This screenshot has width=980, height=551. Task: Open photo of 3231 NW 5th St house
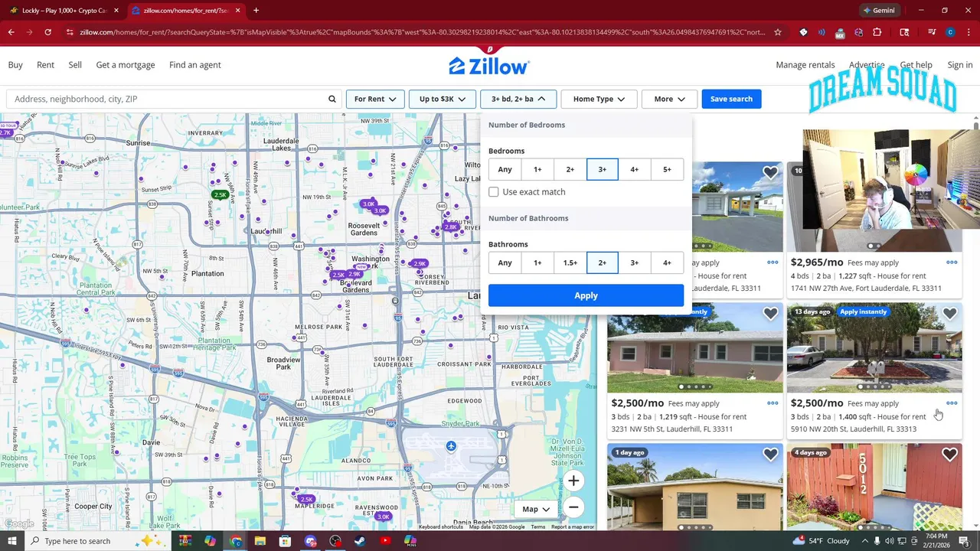(695, 347)
